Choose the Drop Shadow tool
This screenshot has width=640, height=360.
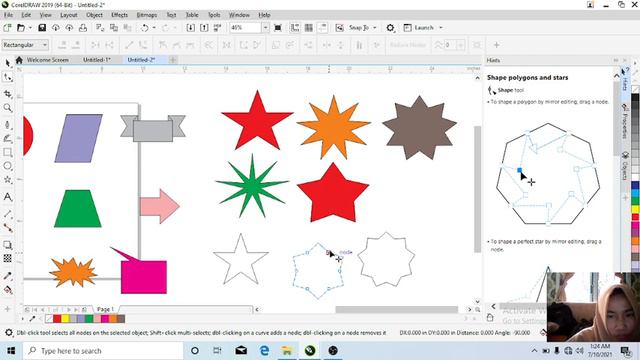(x=8, y=245)
